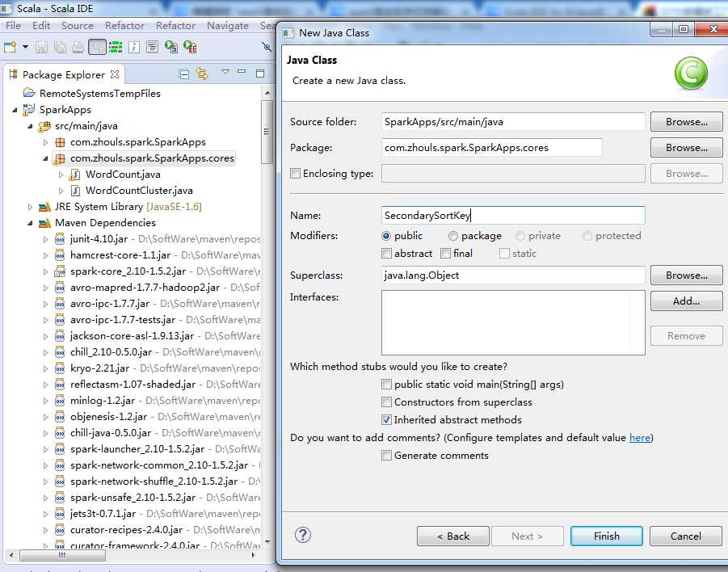Open the dialog Help question mark icon

point(303,536)
